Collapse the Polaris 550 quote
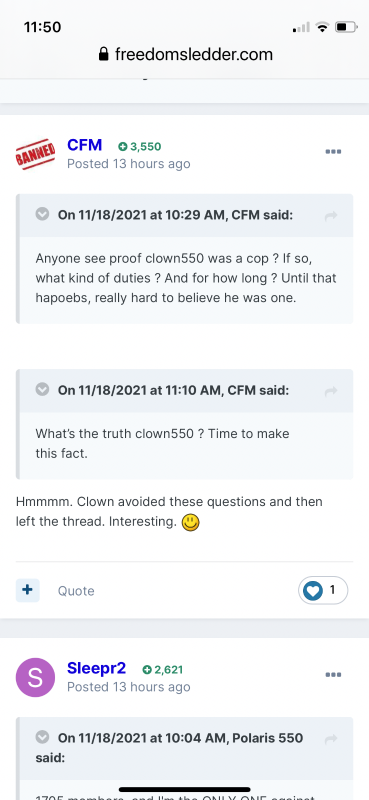Screen dimensions: 369x800 point(42,737)
